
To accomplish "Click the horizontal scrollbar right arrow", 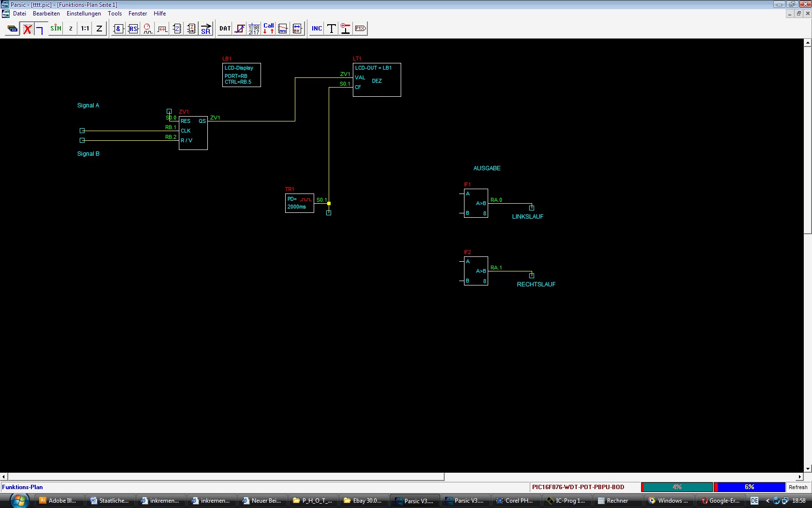I will click(800, 477).
